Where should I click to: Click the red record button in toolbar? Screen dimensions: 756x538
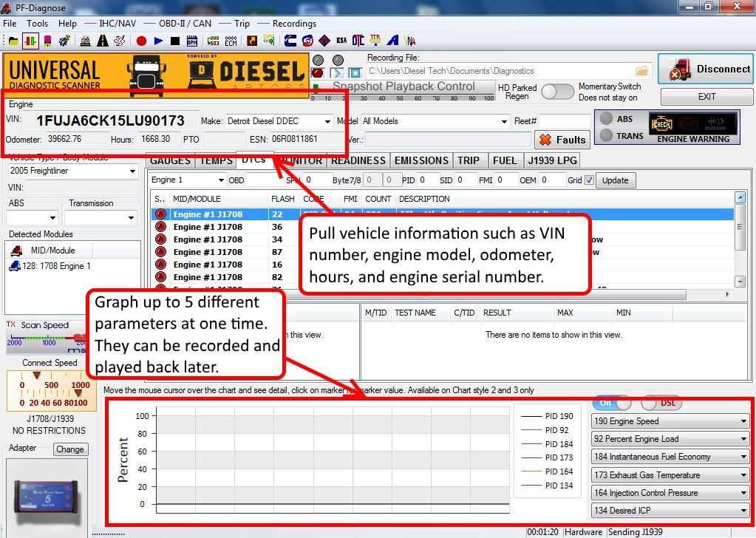coord(141,41)
